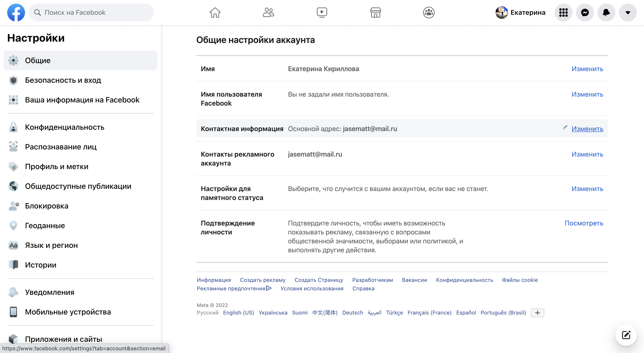644x353 pixels.
Task: Click Екатерина profile avatar
Action: tap(502, 13)
